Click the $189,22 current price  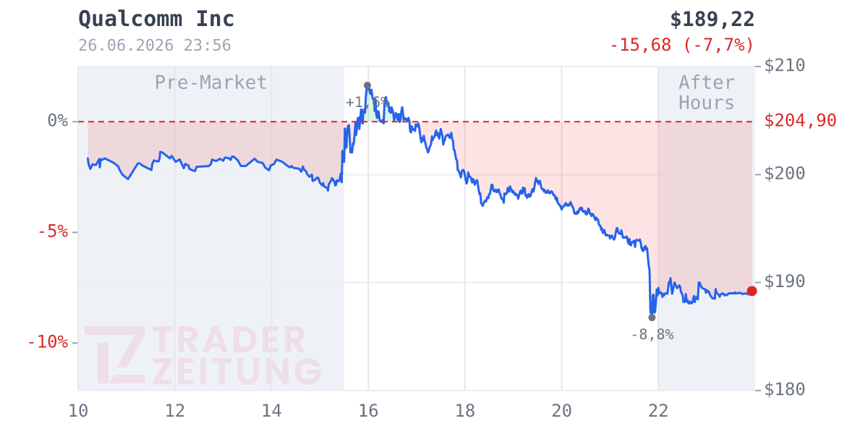pos(712,19)
